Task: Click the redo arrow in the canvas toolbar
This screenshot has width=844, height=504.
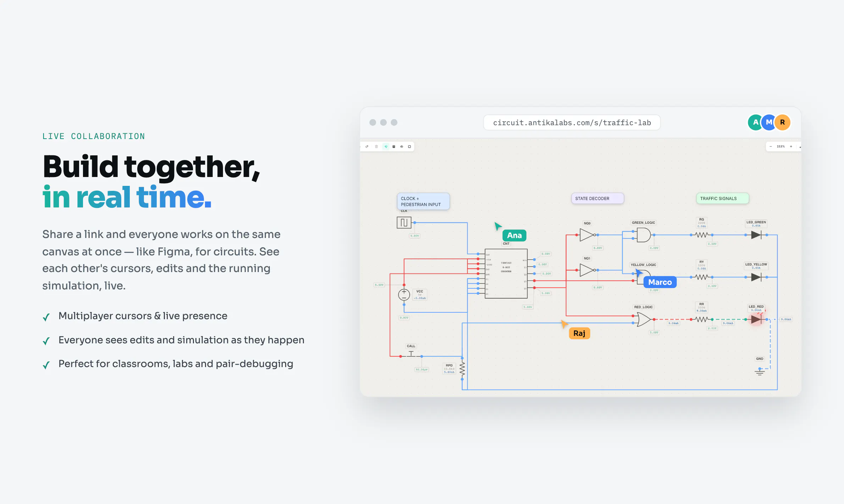Action: 367,146
